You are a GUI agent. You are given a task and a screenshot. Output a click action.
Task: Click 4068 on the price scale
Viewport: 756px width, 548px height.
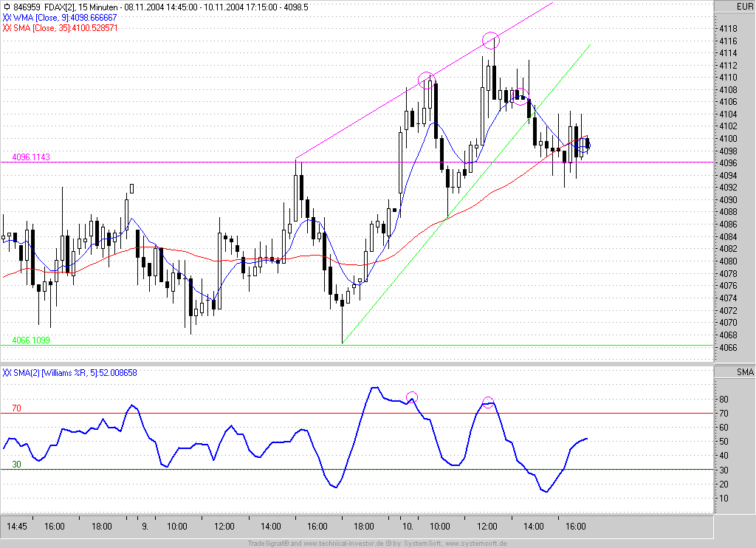[x=728, y=335]
